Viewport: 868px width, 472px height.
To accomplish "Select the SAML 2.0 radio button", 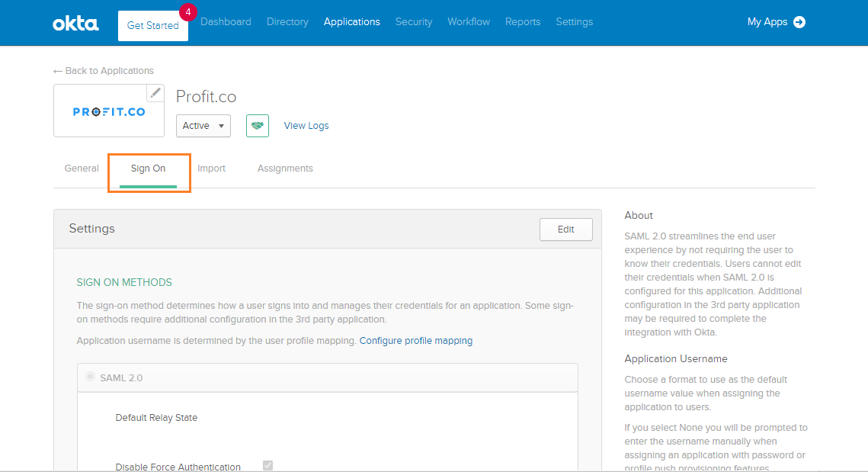I will [x=90, y=376].
